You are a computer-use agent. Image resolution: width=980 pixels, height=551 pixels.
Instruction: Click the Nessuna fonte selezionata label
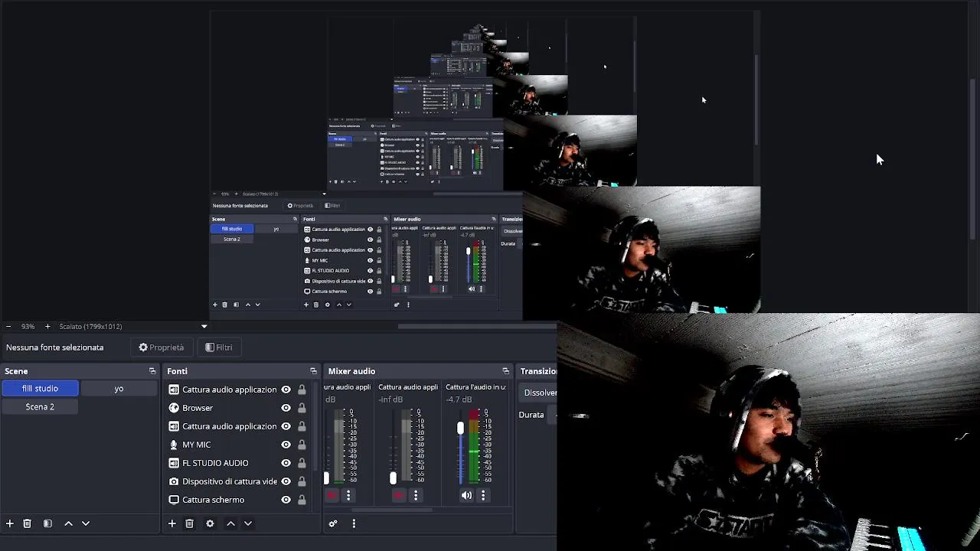[x=54, y=347]
